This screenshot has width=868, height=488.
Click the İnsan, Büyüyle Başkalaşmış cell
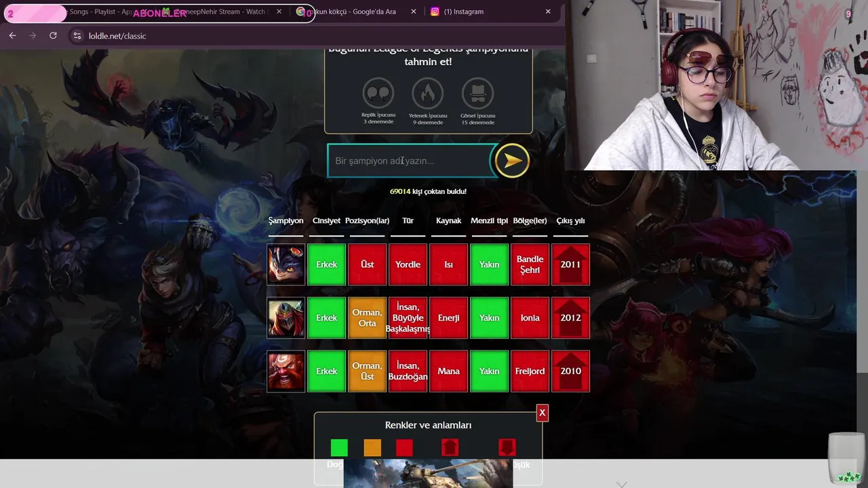pos(408,318)
